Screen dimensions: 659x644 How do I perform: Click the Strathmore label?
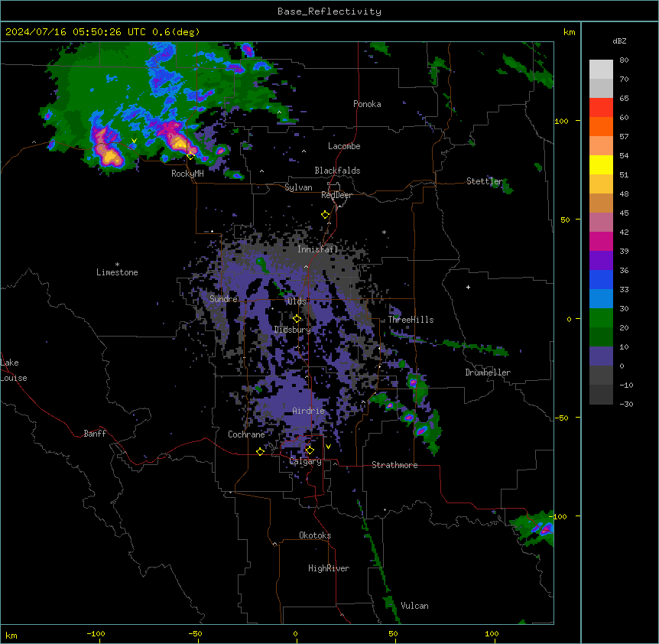coord(394,465)
